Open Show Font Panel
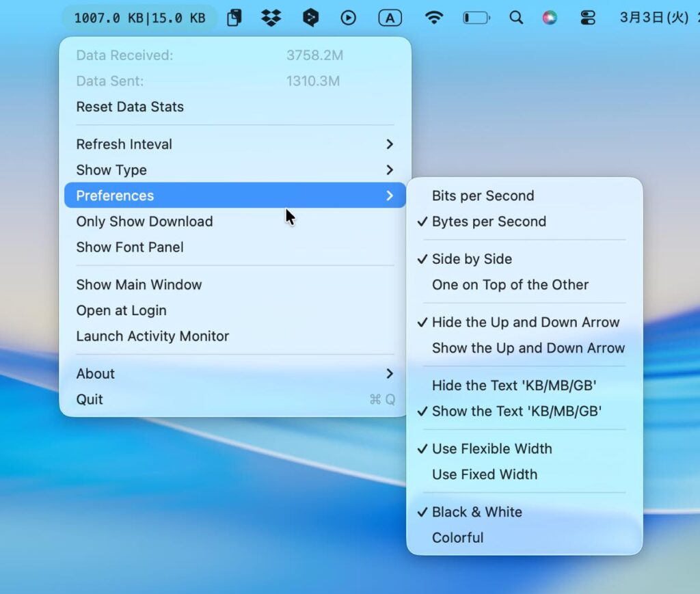 [130, 247]
